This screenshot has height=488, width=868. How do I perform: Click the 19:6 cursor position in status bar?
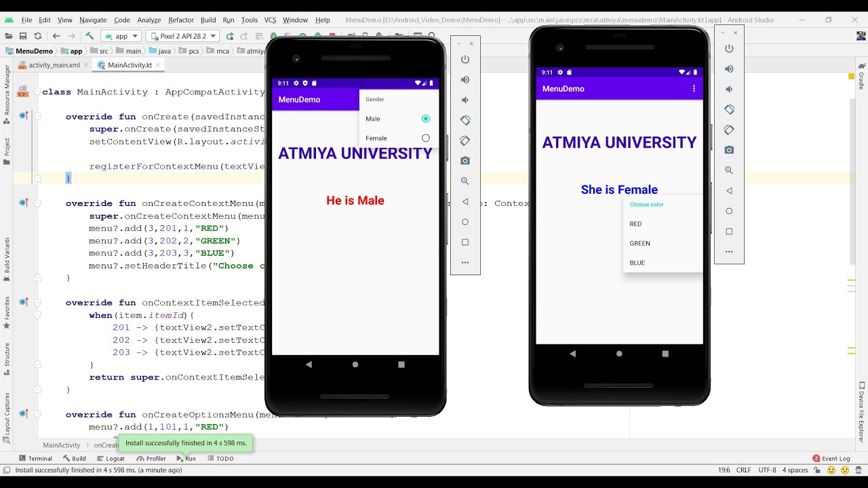click(x=724, y=470)
